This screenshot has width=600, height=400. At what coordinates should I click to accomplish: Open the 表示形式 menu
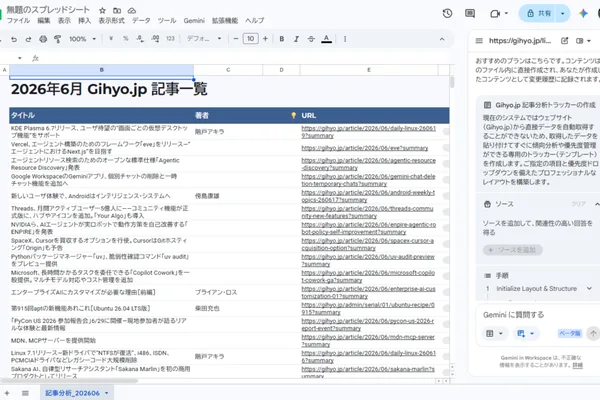(111, 21)
